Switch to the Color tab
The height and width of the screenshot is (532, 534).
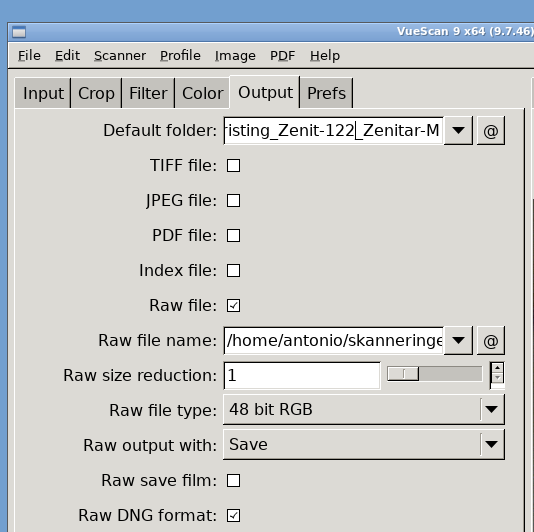203,93
